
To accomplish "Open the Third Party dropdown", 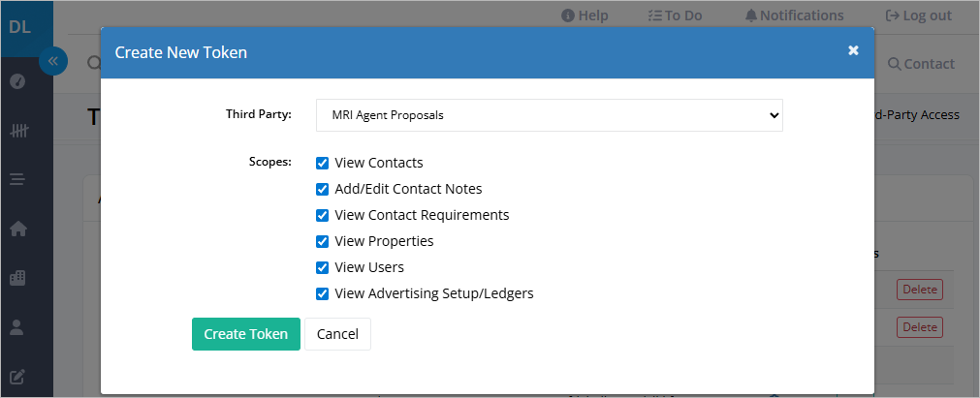I will coord(550,115).
